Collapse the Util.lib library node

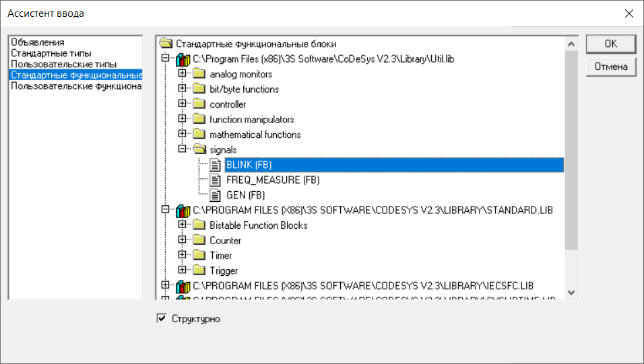166,59
